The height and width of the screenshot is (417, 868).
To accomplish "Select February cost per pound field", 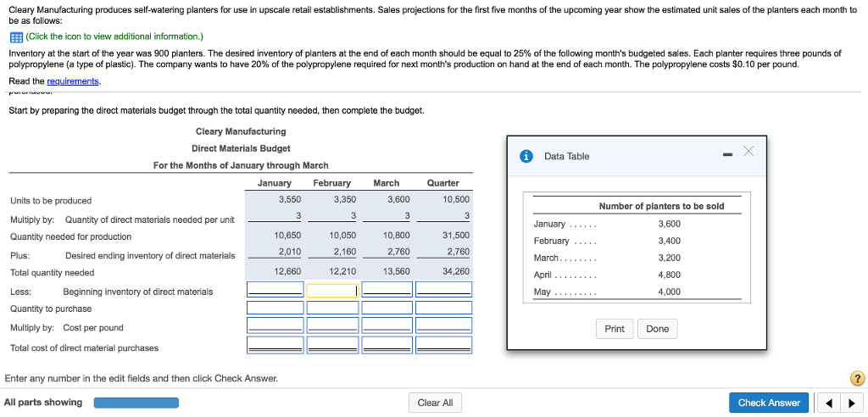I will pyautogui.click(x=332, y=325).
